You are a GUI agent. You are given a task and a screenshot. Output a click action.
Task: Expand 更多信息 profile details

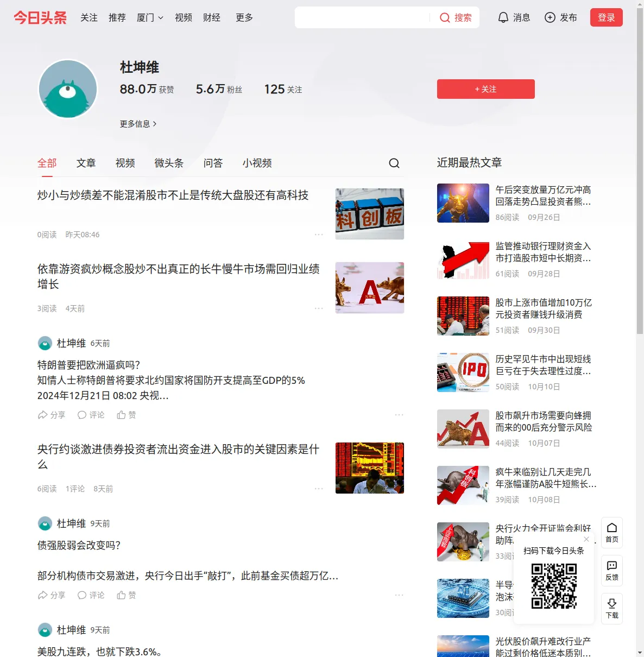pos(138,124)
